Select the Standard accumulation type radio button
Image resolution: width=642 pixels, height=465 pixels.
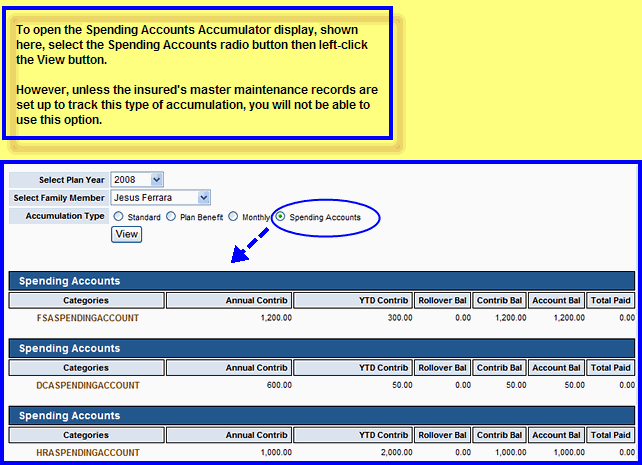[x=119, y=216]
